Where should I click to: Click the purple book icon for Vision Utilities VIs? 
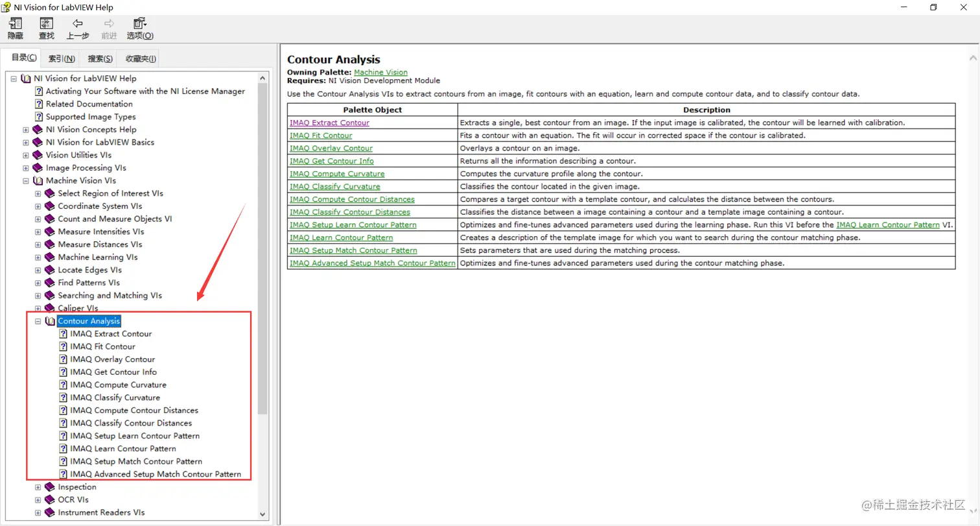[38, 155]
